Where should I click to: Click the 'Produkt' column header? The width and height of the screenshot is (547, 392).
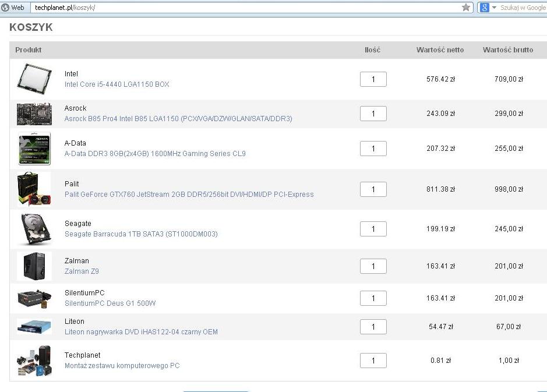tap(29, 50)
